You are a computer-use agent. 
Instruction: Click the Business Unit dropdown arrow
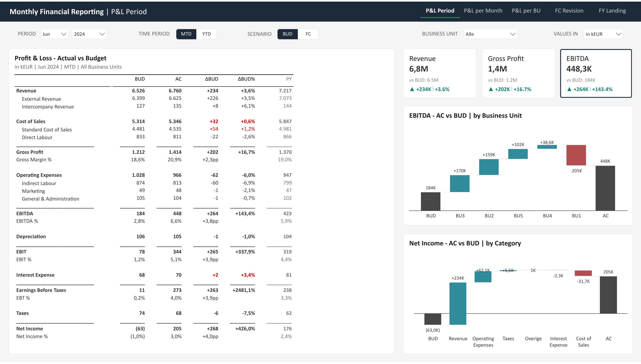click(513, 34)
